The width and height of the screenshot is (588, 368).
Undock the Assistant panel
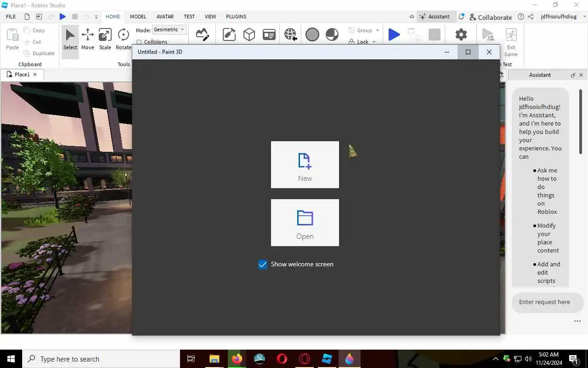tap(573, 75)
